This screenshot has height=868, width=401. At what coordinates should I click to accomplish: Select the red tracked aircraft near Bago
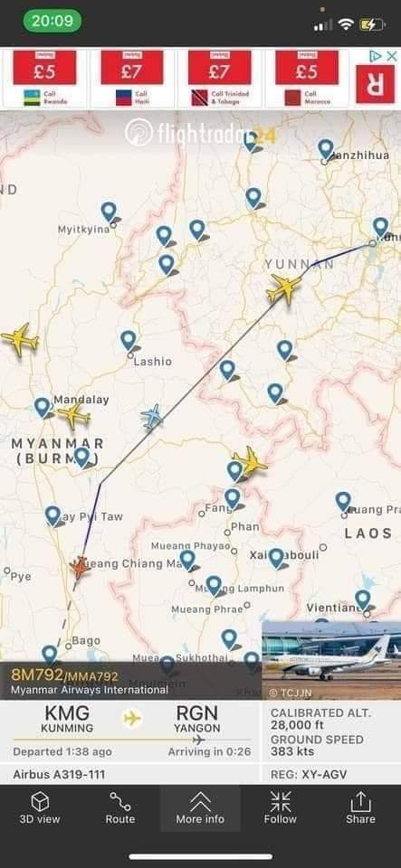[x=80, y=568]
